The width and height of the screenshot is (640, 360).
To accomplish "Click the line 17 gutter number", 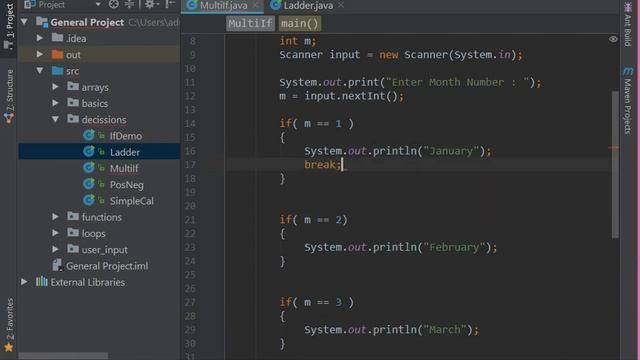I will (x=190, y=164).
